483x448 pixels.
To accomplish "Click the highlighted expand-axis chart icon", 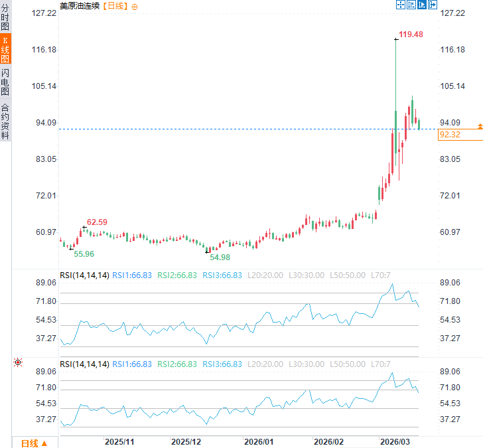I will [422, 5].
